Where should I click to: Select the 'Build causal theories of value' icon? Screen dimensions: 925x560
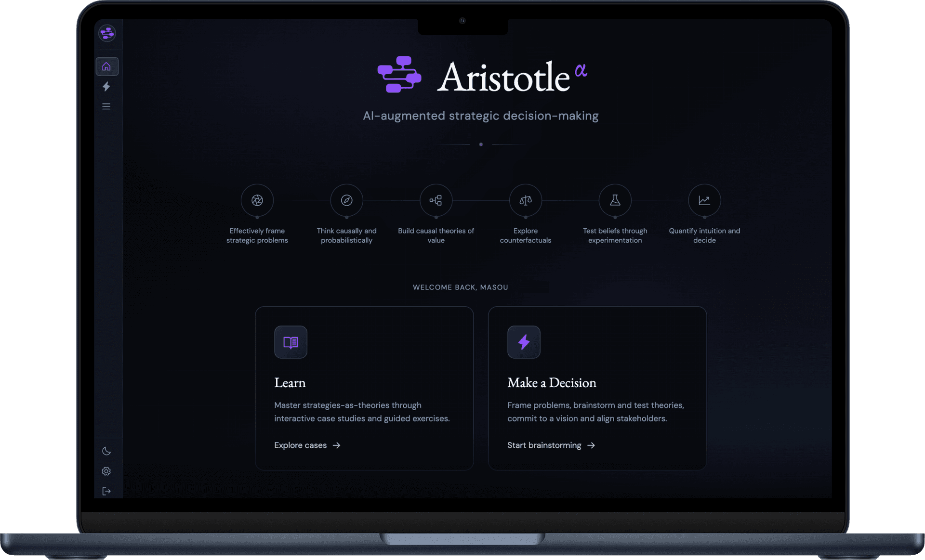436,200
